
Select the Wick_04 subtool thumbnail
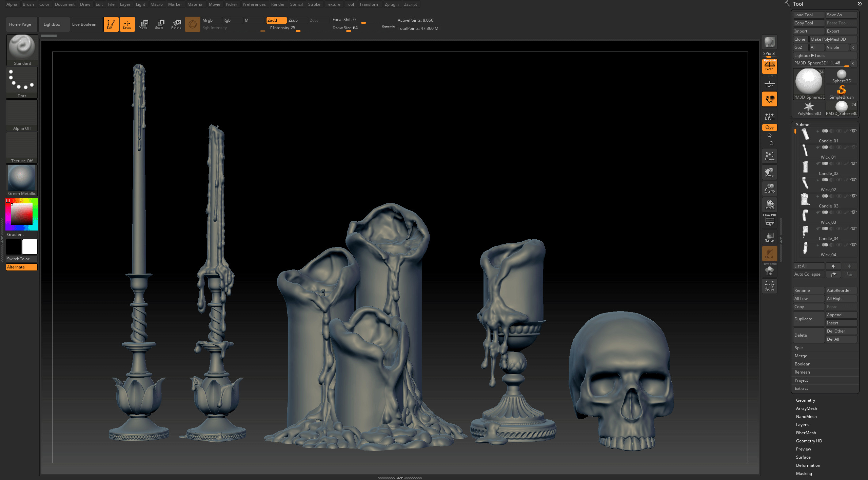tap(805, 248)
